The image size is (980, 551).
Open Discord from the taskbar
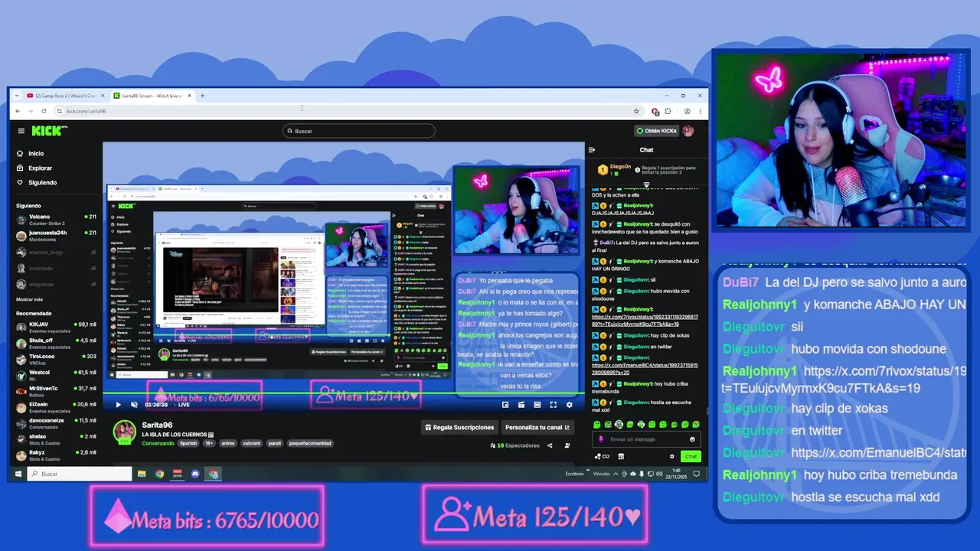pos(195,474)
